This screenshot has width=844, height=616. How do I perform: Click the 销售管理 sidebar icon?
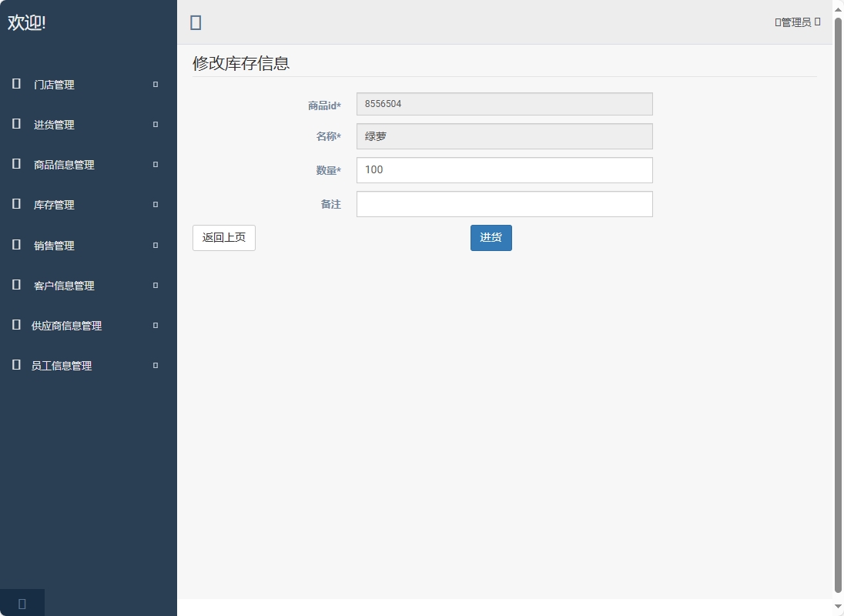[15, 245]
